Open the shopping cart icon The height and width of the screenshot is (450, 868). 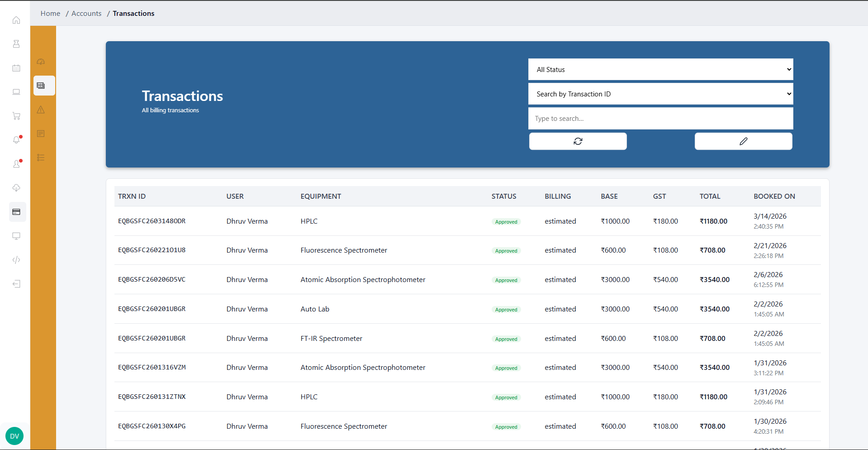pos(16,116)
